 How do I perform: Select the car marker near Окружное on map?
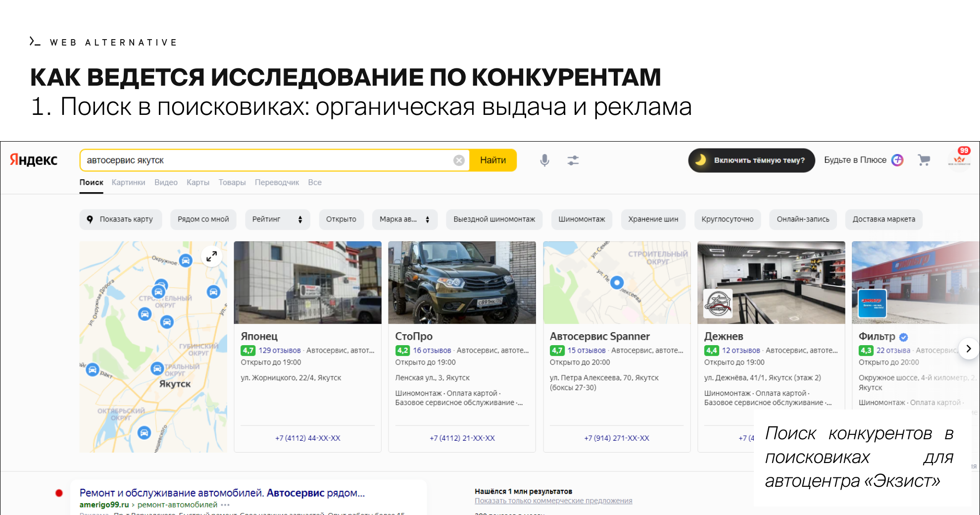point(186,260)
